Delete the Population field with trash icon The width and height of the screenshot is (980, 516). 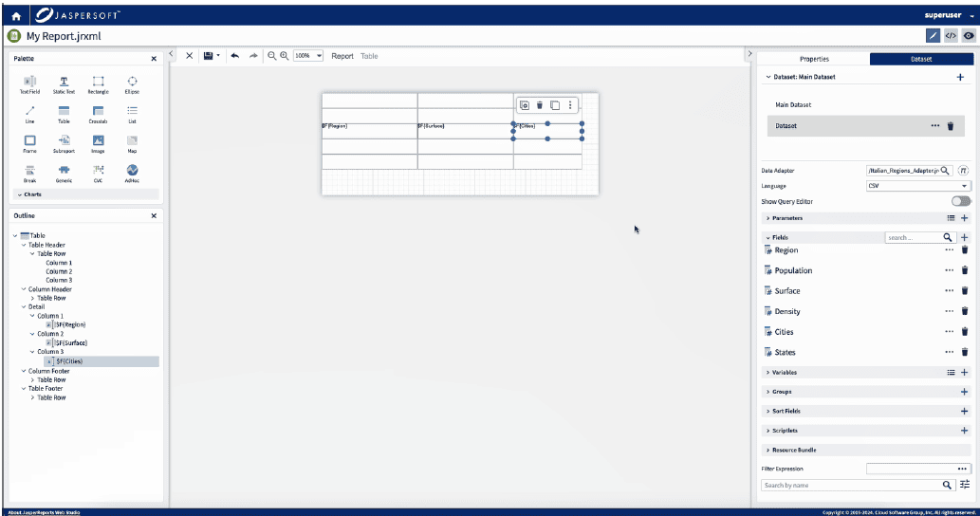(965, 270)
